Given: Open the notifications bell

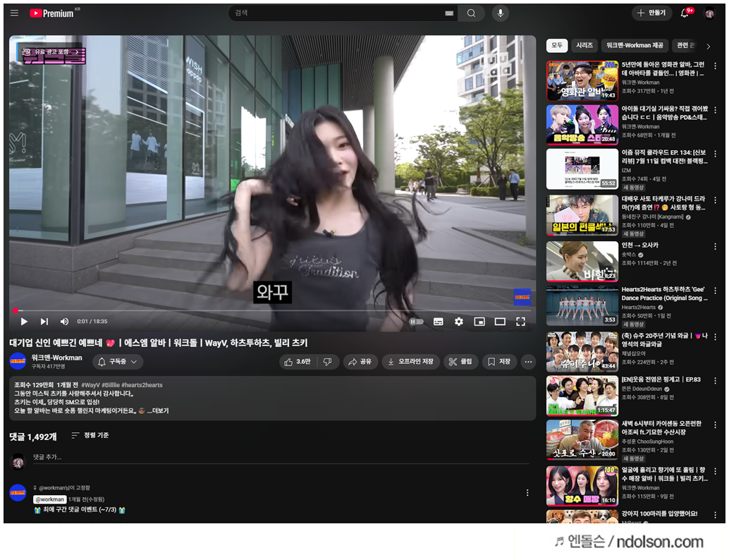Looking at the screenshot, I should pos(685,13).
